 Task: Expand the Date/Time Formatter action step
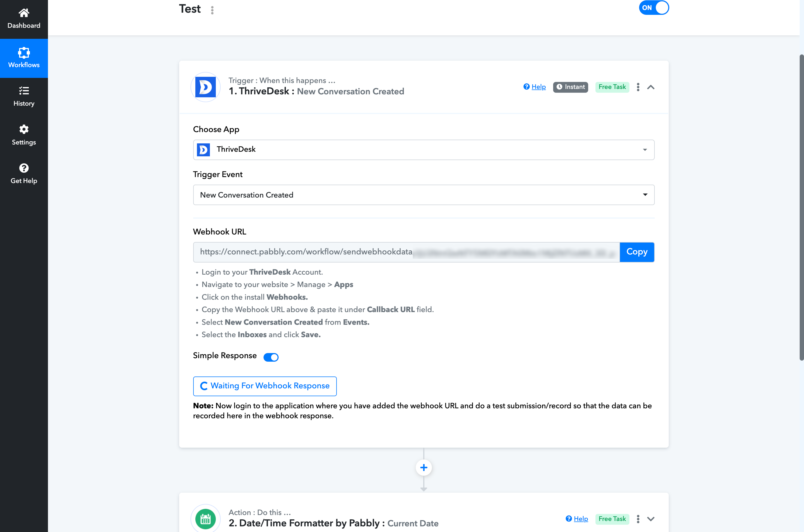point(651,519)
